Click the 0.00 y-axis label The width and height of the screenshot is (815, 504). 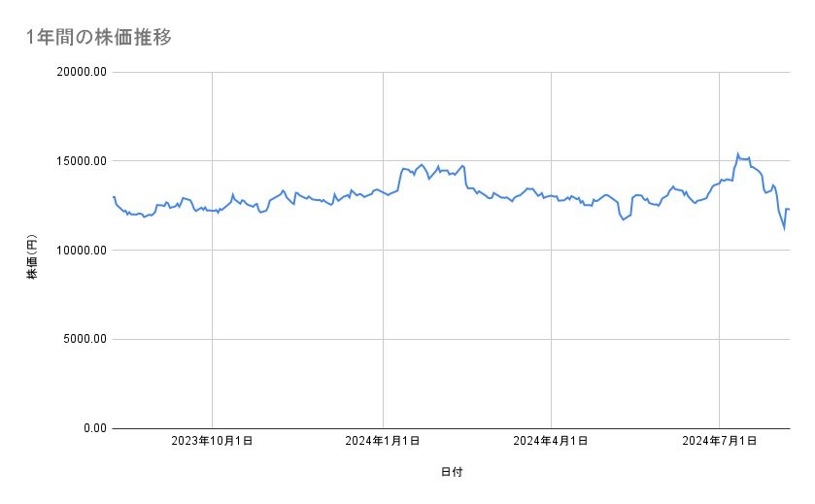coord(93,428)
